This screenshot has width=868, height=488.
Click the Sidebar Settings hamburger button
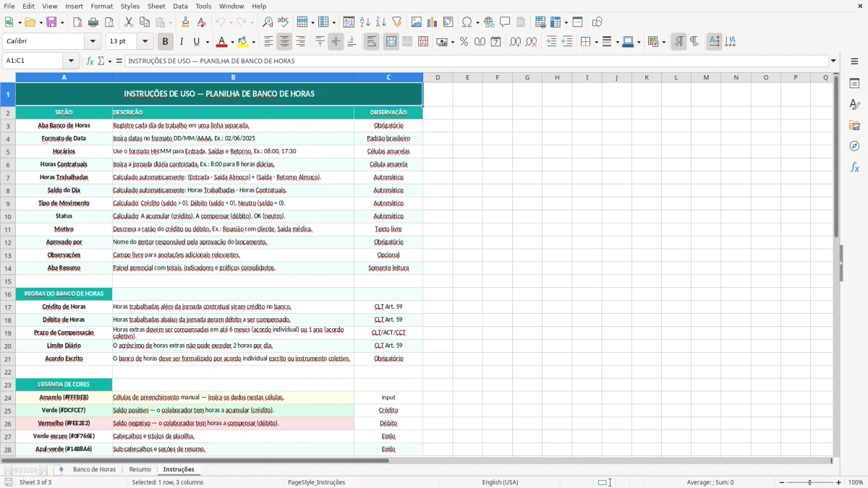[854, 61]
